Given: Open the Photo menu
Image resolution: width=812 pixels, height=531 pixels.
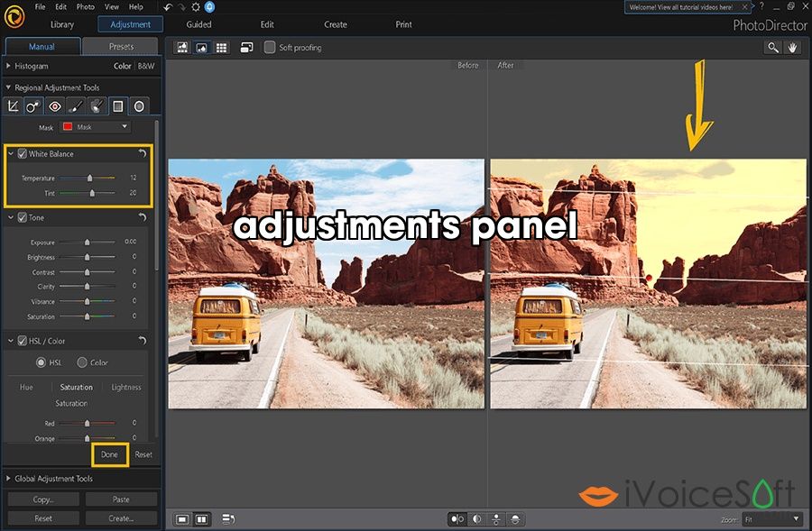Looking at the screenshot, I should click(86, 6).
